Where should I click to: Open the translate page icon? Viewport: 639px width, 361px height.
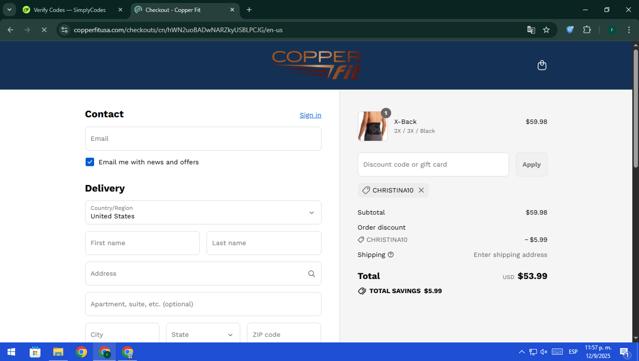tap(531, 30)
